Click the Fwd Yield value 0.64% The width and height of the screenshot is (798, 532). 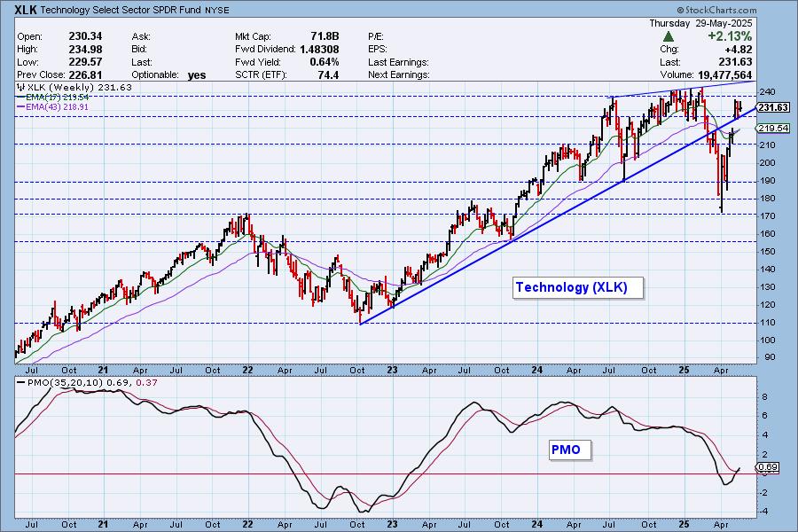coord(325,62)
